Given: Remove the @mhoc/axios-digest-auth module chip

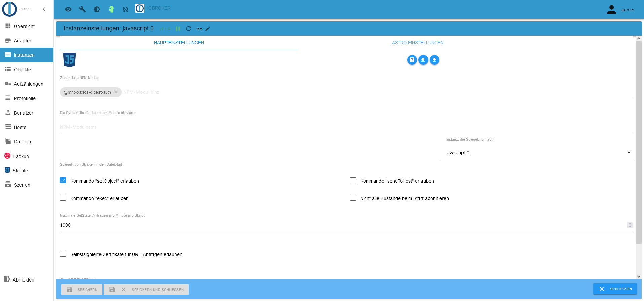Looking at the screenshot, I should click(116, 92).
